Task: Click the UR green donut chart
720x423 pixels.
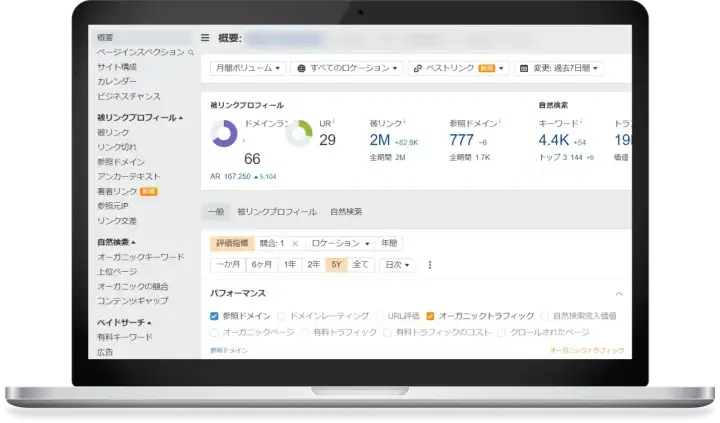Action: coord(298,135)
